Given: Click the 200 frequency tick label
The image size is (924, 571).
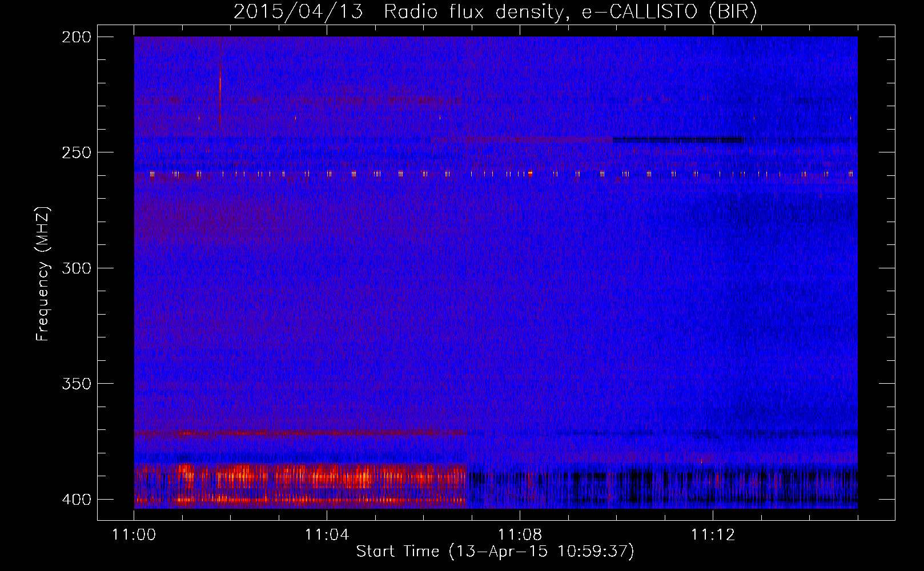Looking at the screenshot, I should pos(76,37).
